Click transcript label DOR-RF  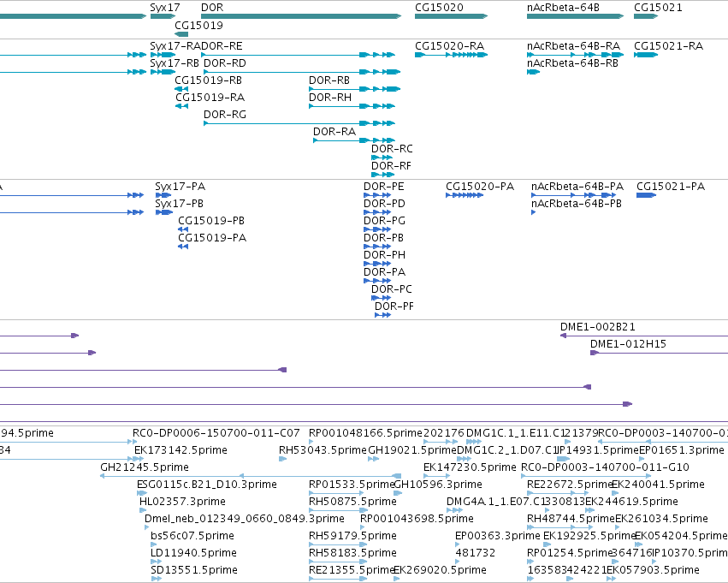click(391, 166)
